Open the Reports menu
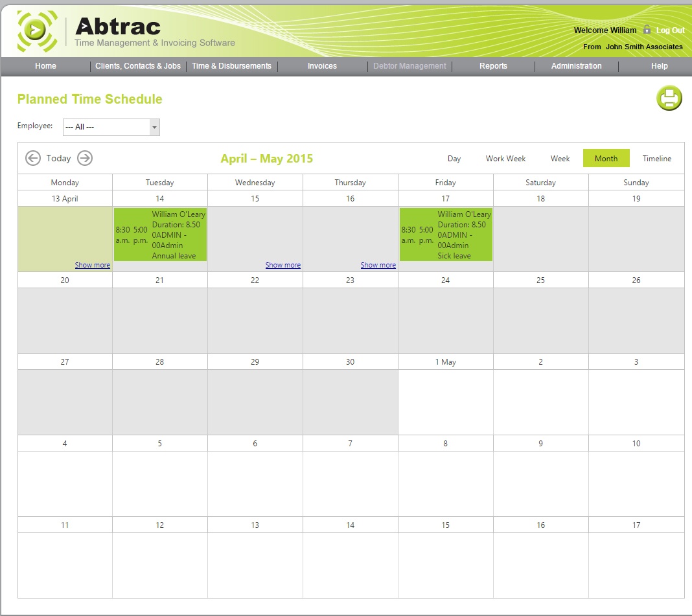The image size is (692, 616). [493, 66]
